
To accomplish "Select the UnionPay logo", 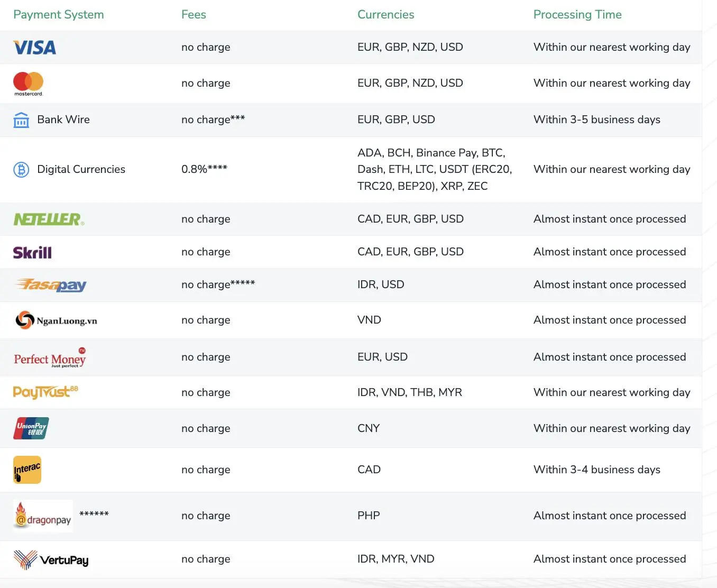I will (x=31, y=428).
